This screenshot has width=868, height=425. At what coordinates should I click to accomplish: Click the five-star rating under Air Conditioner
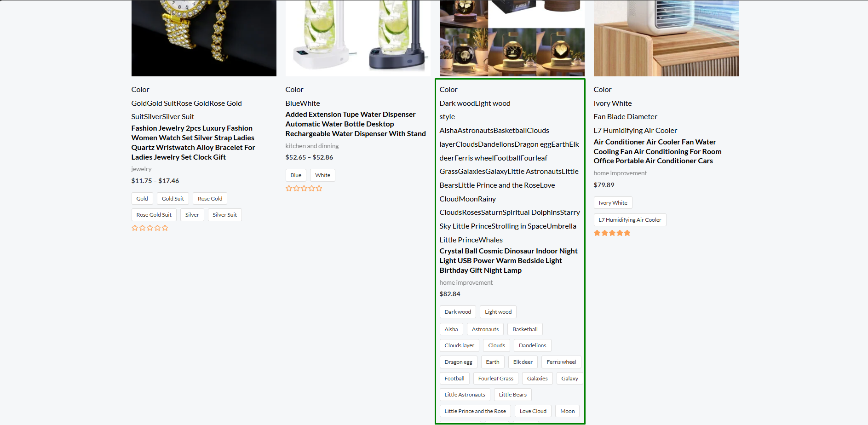[612, 233]
